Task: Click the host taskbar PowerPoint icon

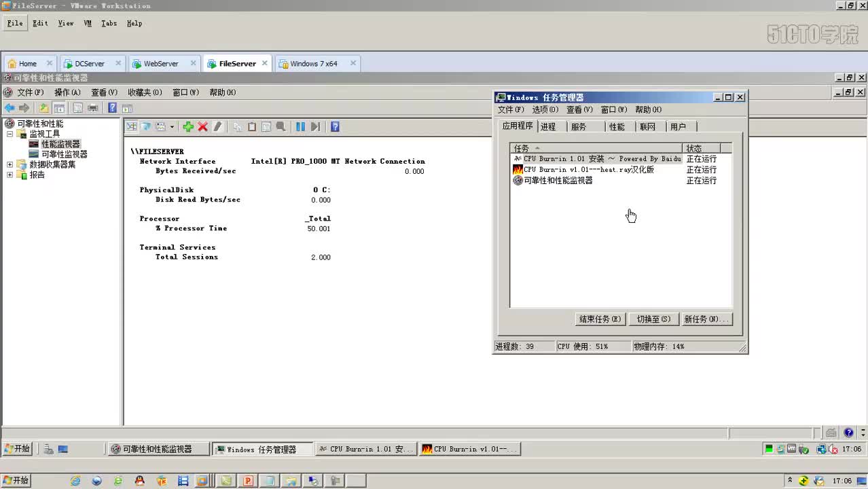Action: (x=248, y=481)
